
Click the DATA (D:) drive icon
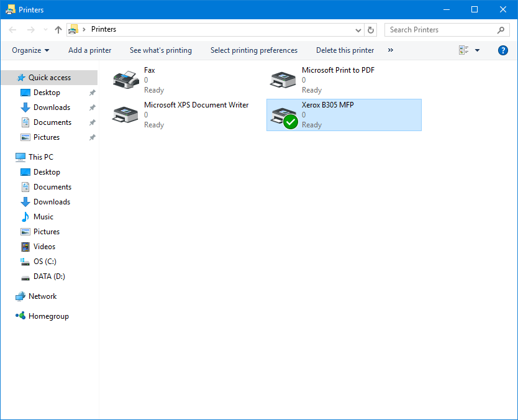tap(25, 277)
